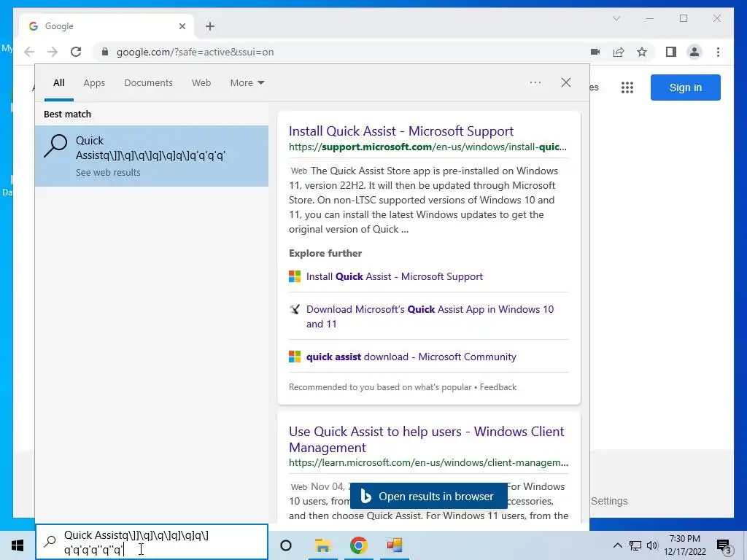
Task: Click the Chrome forward arrow
Action: tap(53, 52)
